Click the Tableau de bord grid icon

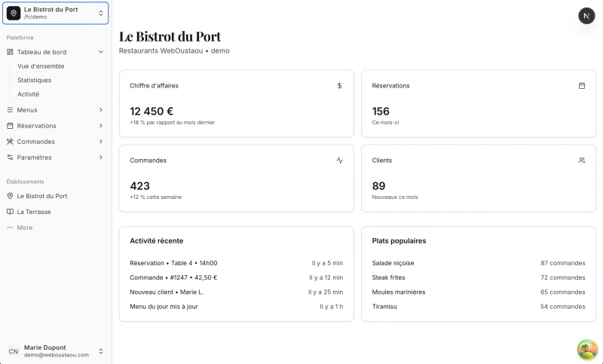pyautogui.click(x=10, y=52)
